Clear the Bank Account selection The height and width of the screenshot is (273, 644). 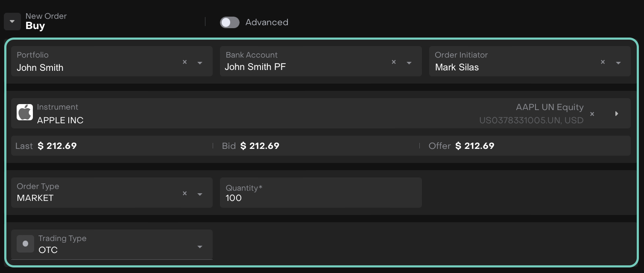(x=394, y=62)
